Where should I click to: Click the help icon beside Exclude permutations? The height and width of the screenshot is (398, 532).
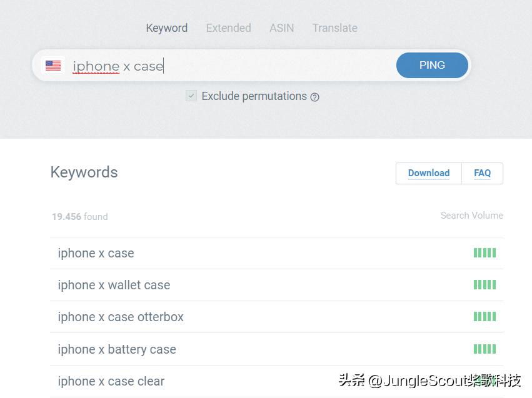click(x=315, y=97)
